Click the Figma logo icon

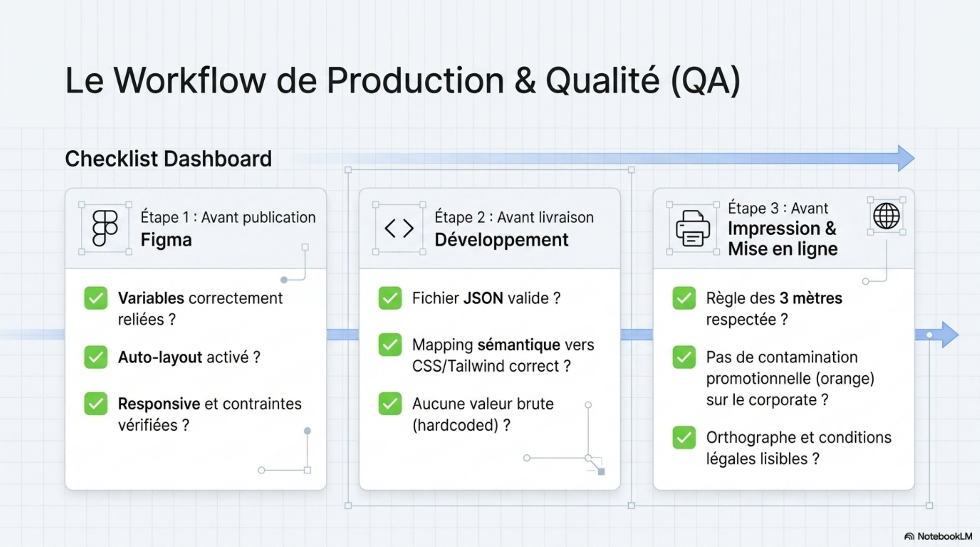click(105, 228)
